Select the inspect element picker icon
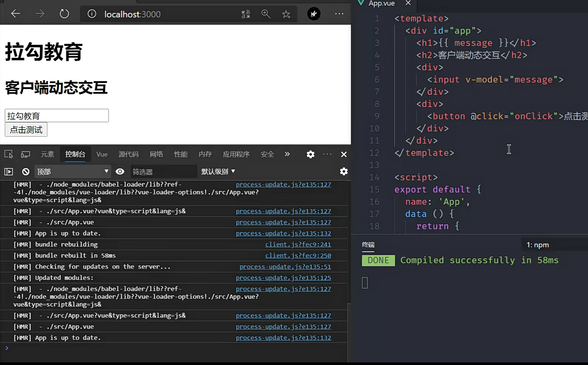The width and height of the screenshot is (588, 365). [x=9, y=154]
